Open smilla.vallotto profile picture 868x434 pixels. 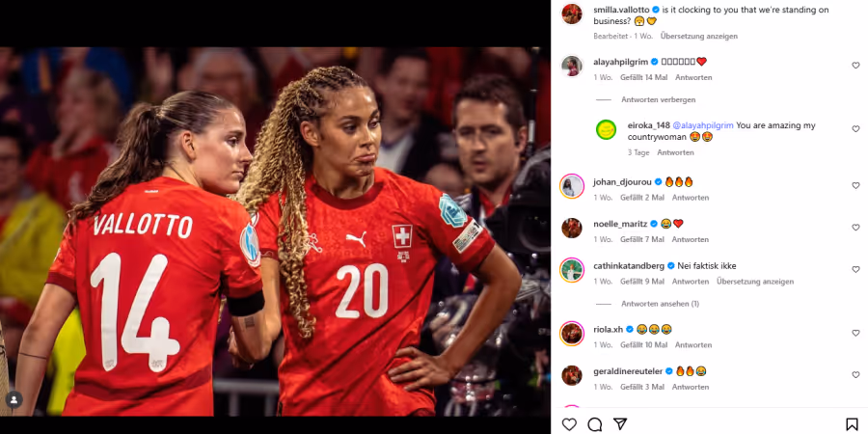pos(572,14)
